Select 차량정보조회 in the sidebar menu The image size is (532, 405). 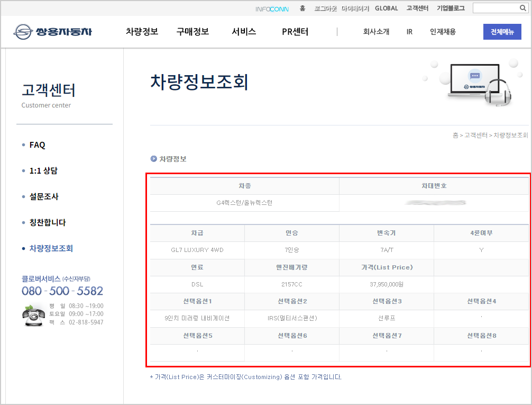[x=52, y=248]
